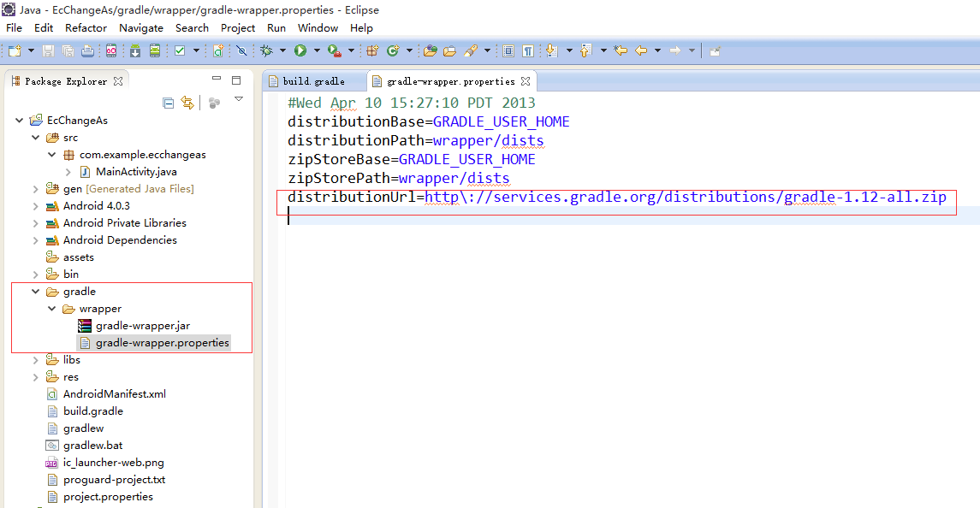This screenshot has height=508, width=980.
Task: Click the Print icon in toolbar
Action: point(88,50)
